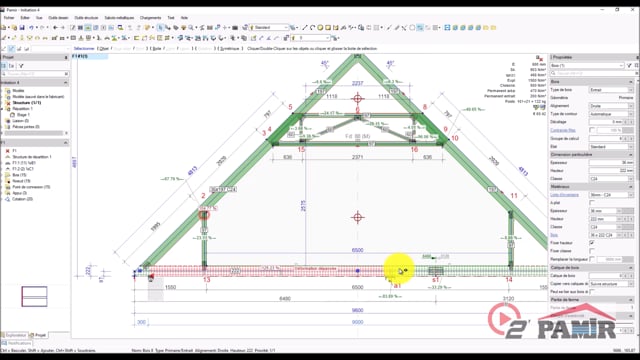Click the filter funnel in Propriétés panel

[629, 65]
